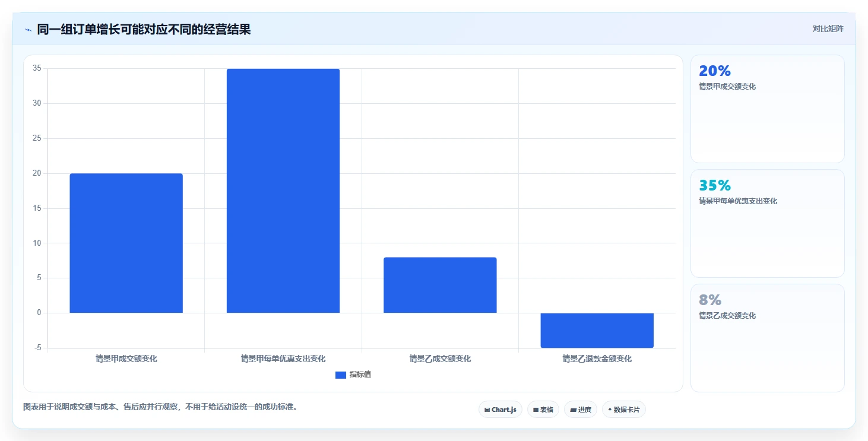Click the panel title 同一组订单增长可能对应不同的经营结果
Image resolution: width=868 pixels, height=441 pixels.
[144, 30]
